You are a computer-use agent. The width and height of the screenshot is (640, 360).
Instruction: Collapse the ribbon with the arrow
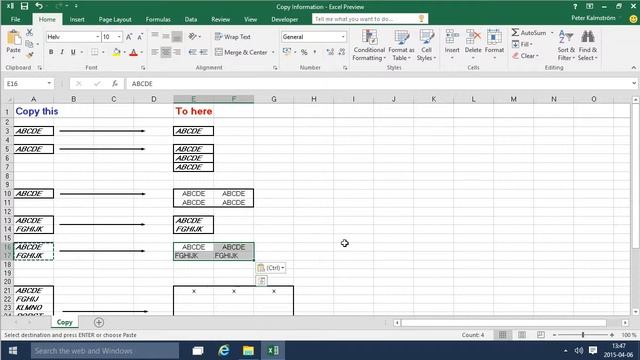pos(633,68)
